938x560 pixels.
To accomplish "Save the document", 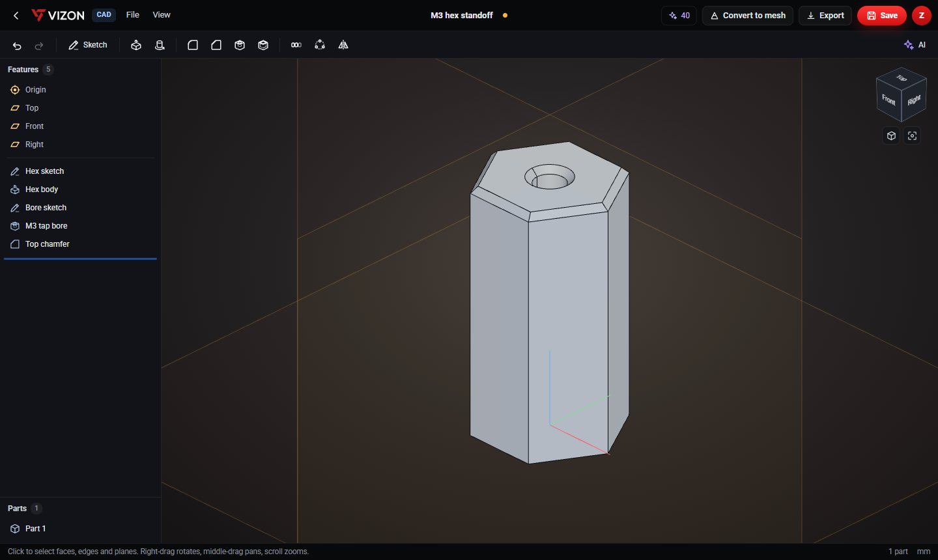I will tap(882, 16).
